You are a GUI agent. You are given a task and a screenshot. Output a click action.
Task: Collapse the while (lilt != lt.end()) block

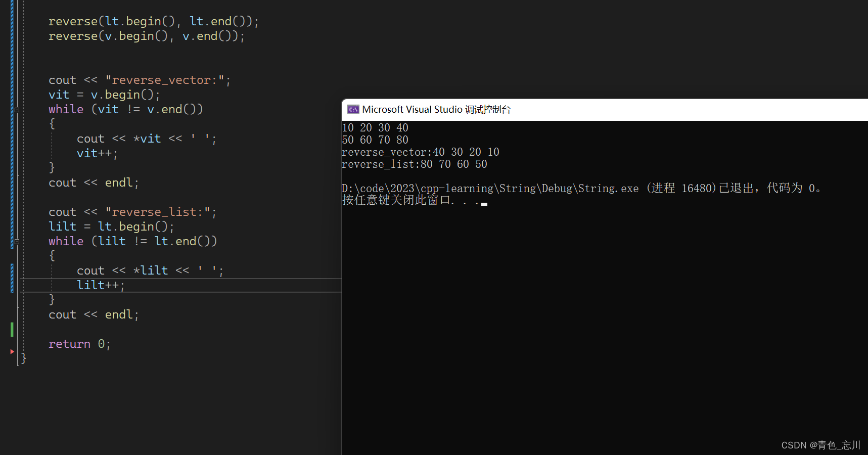[17, 242]
